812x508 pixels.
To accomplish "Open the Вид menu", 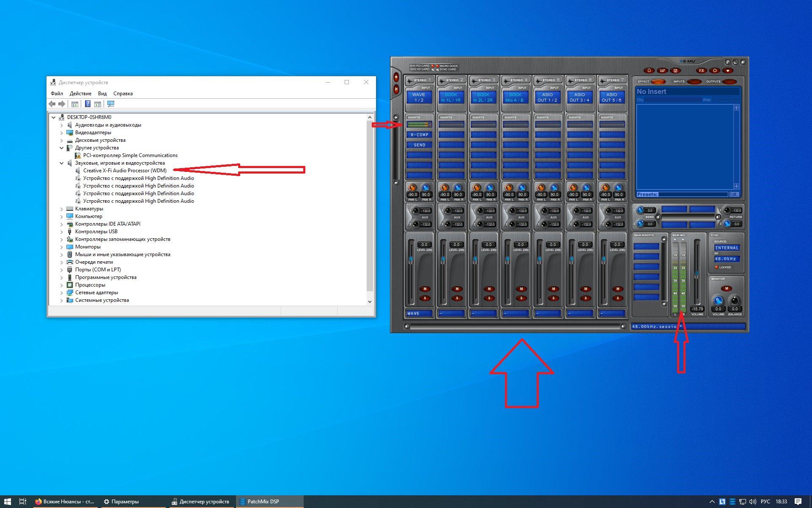I will tap(102, 94).
